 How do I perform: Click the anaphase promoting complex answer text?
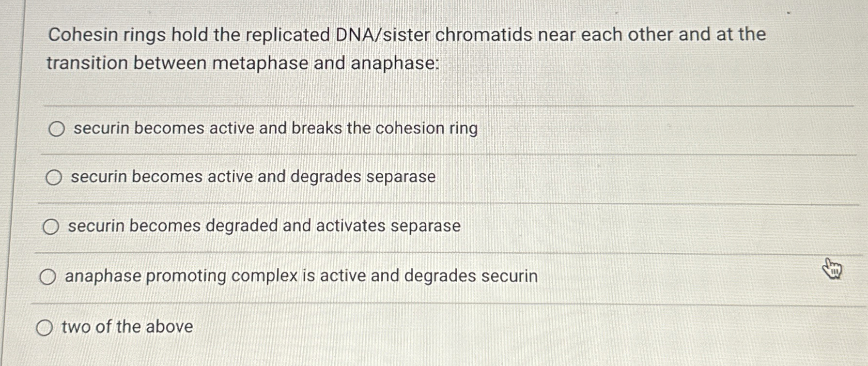(300, 275)
